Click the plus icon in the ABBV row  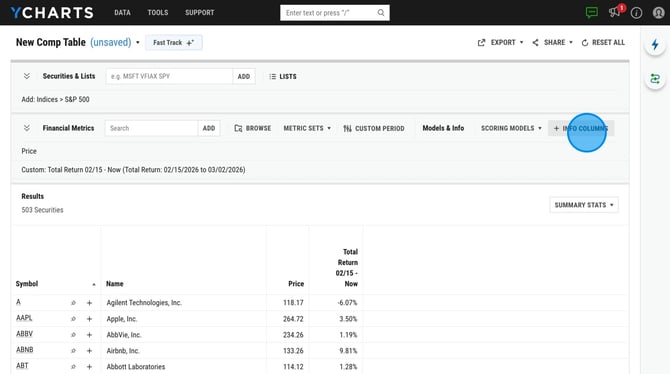tap(89, 335)
